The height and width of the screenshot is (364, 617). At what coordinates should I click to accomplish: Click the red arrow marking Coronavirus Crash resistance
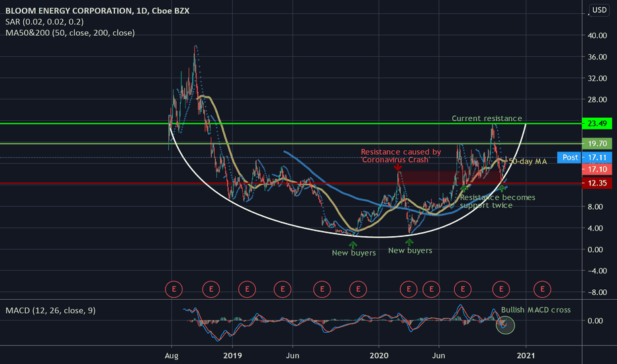click(398, 167)
